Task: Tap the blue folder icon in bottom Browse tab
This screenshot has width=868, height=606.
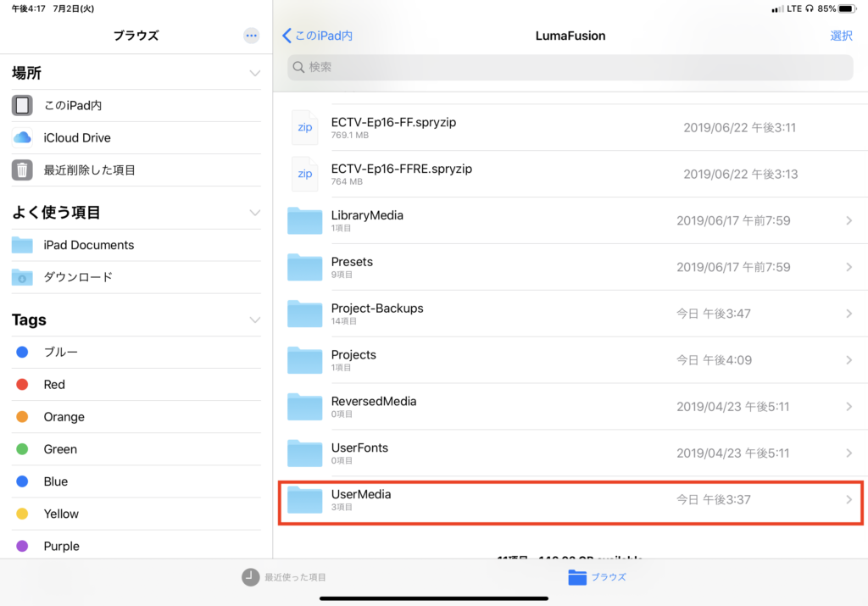Action: 577,576
